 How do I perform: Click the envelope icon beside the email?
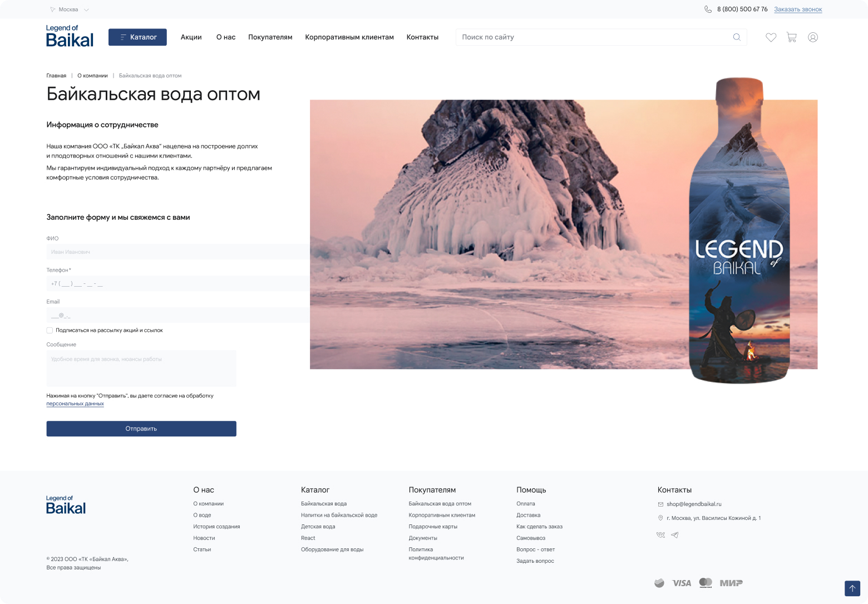point(660,504)
